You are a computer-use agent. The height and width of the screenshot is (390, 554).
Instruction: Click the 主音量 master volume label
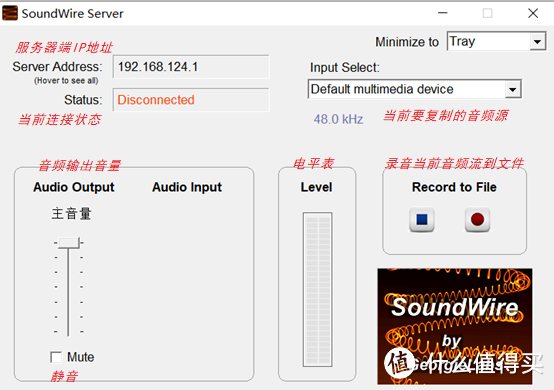tap(71, 213)
